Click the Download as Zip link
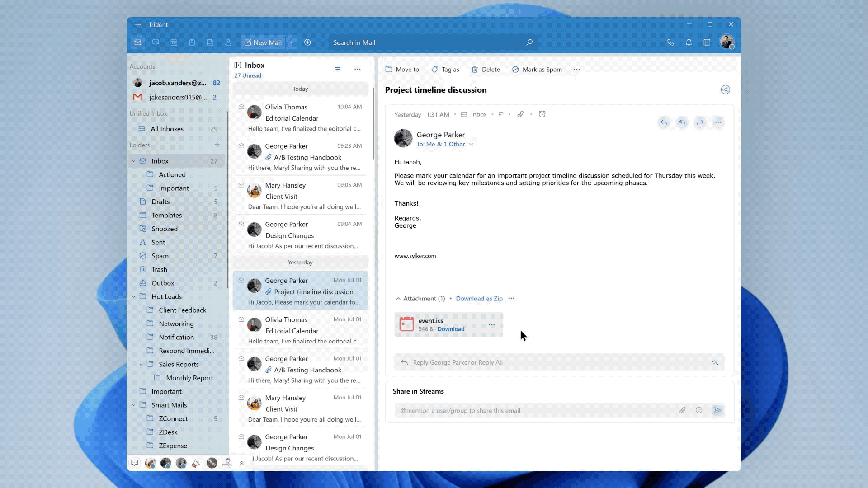The height and width of the screenshot is (488, 868). [x=479, y=299]
